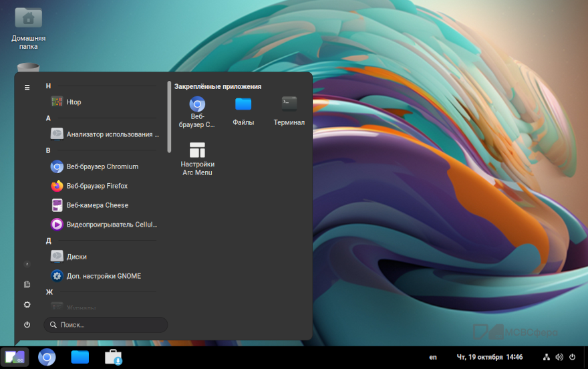Click the В section letter header
The height and width of the screenshot is (369, 588).
coord(48,150)
